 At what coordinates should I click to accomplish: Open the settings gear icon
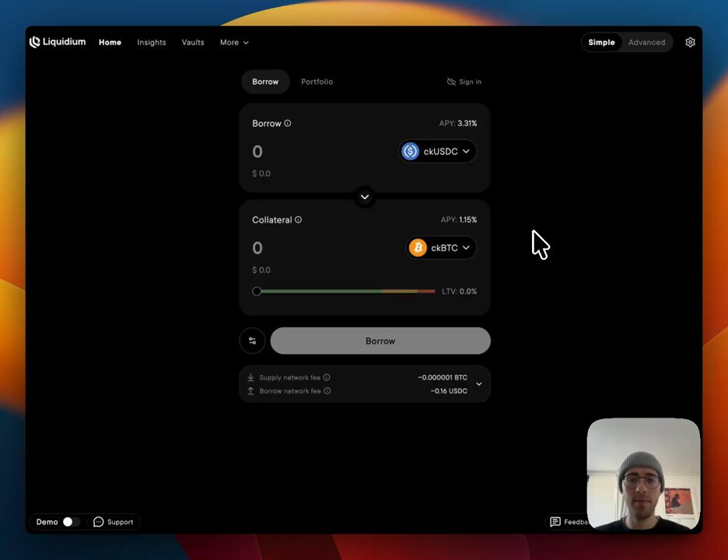(690, 42)
